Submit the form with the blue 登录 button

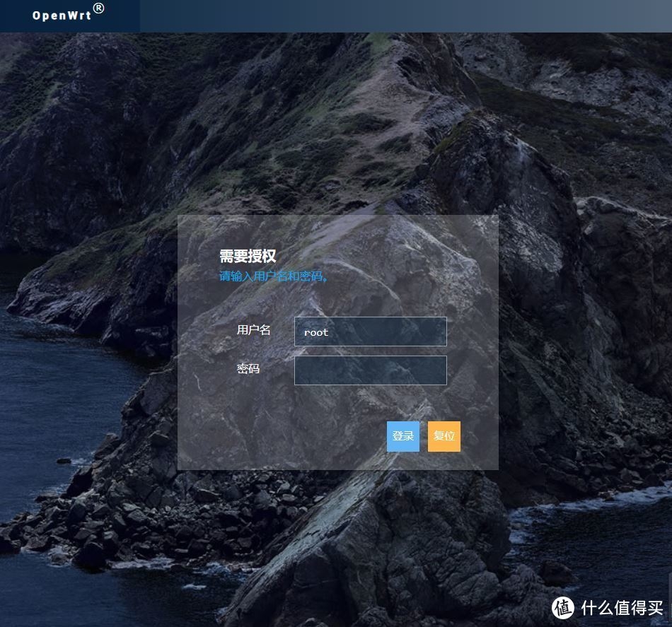tap(403, 436)
